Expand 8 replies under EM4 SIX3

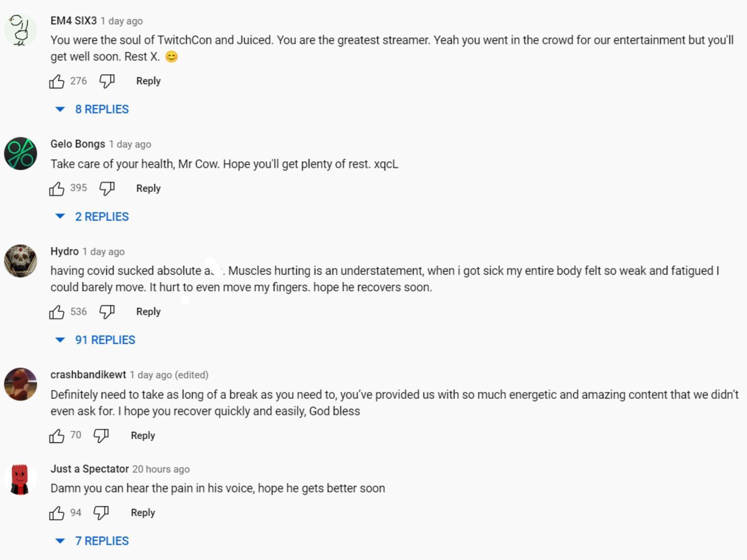click(102, 109)
